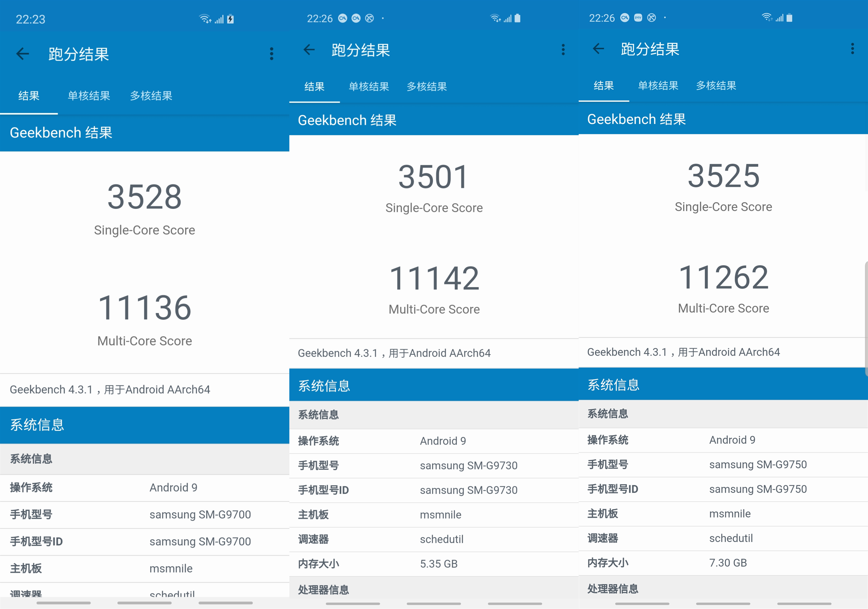Tap charging battery icon on 22:23 screen
The image size is (868, 609).
230,19
